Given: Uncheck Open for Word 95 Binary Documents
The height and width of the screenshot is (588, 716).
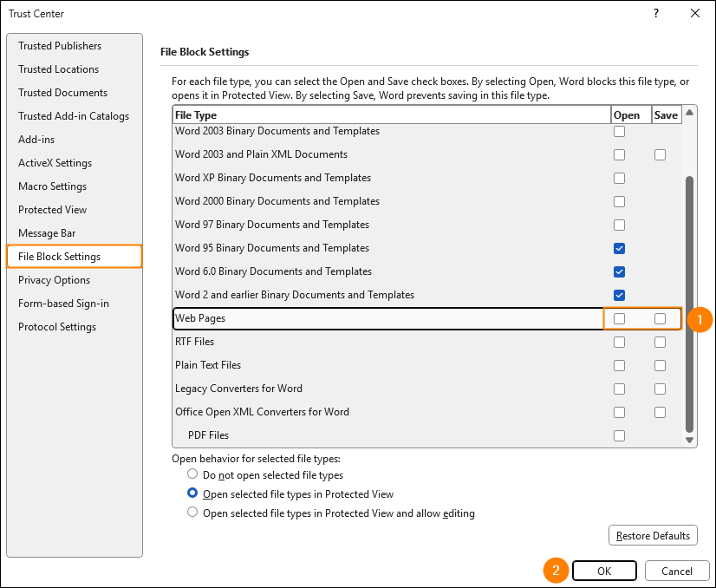Looking at the screenshot, I should 619,249.
